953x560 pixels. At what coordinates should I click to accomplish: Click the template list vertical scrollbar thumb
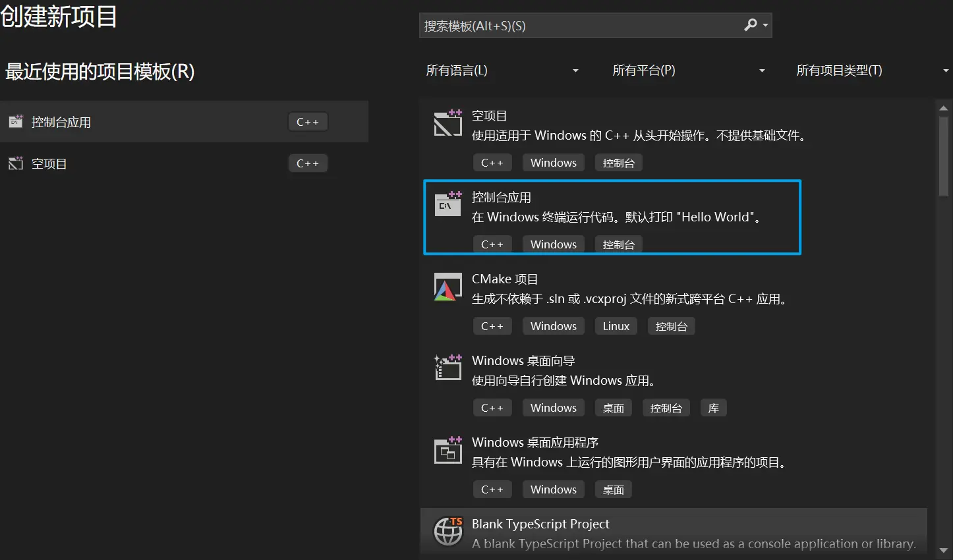(943, 156)
